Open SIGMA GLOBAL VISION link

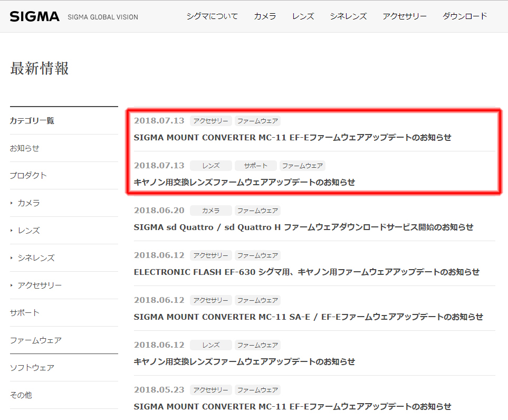point(103,17)
